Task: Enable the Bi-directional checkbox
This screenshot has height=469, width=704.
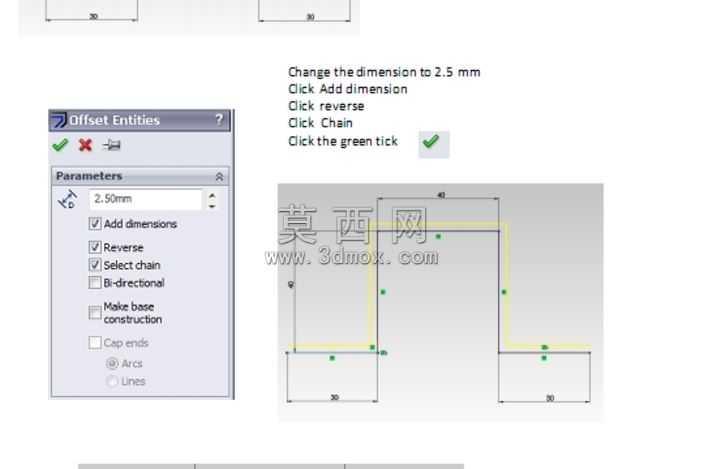Action: pyautogui.click(x=95, y=283)
